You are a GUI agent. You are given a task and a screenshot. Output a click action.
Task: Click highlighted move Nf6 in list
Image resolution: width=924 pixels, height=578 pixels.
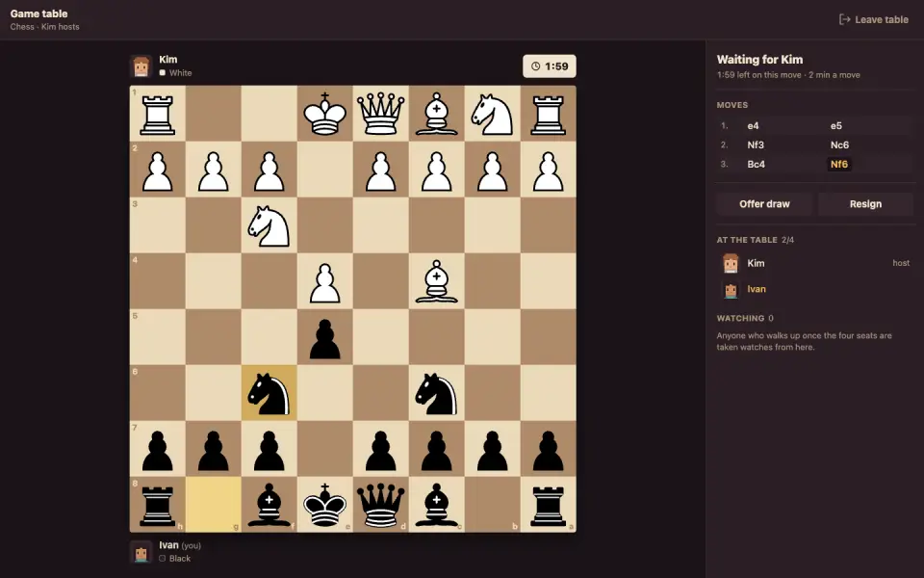click(x=839, y=165)
